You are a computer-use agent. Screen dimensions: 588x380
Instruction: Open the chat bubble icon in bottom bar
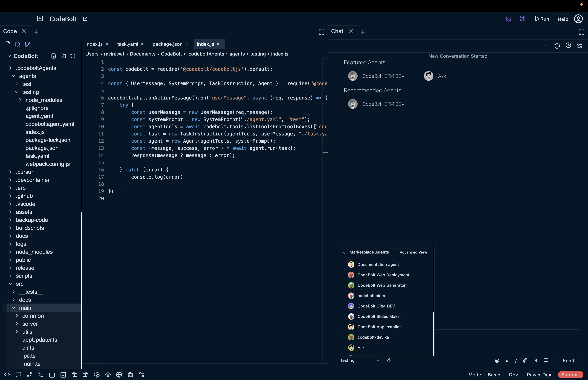18,375
